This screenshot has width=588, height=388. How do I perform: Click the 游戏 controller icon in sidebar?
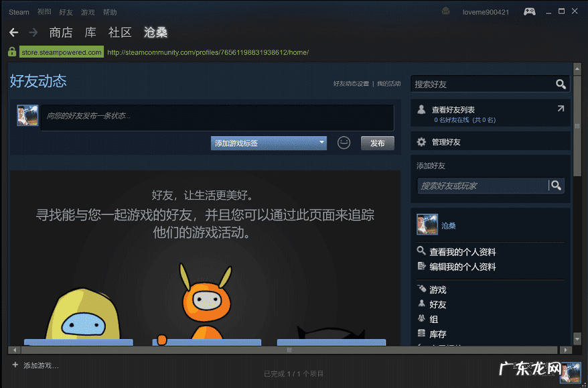coord(421,289)
